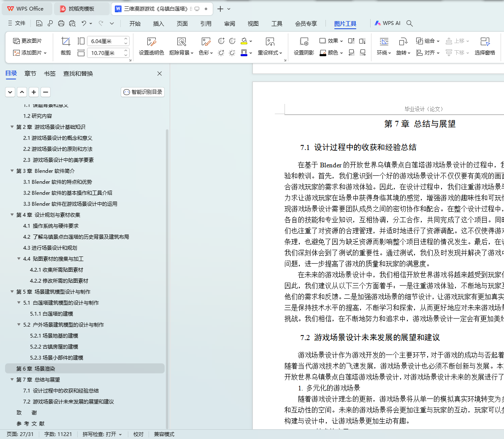Click the minus icon to collapse heading levels in the outline
504x439 pixels.
pos(46,92)
